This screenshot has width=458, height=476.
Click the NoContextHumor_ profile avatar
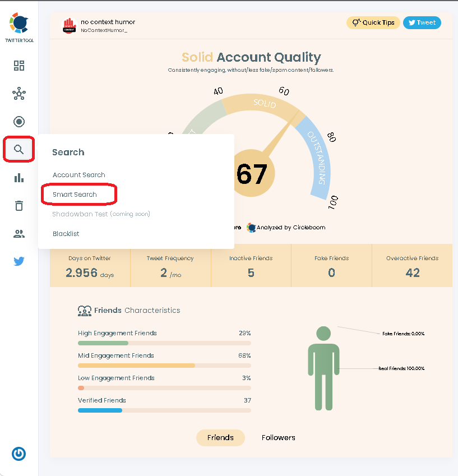[x=69, y=25]
